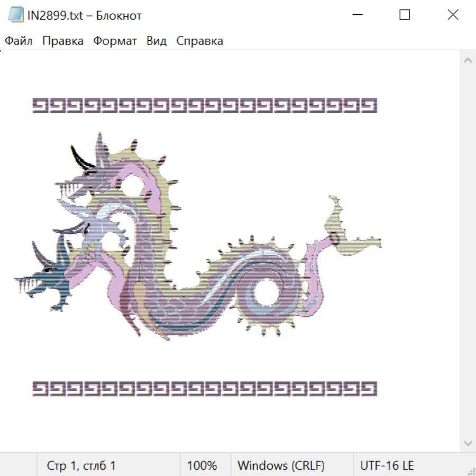Minimize the Блокнот window
Viewport: 476px width, 476px height.
[356, 15]
